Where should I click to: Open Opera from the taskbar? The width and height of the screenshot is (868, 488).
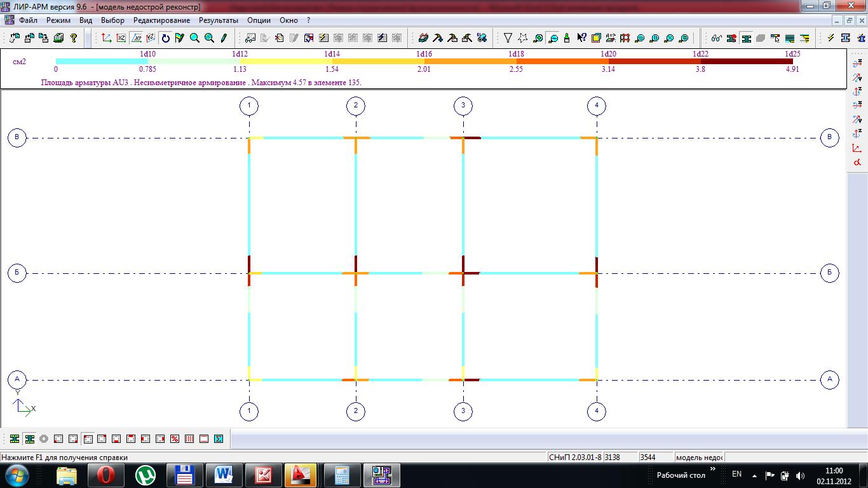point(105,475)
